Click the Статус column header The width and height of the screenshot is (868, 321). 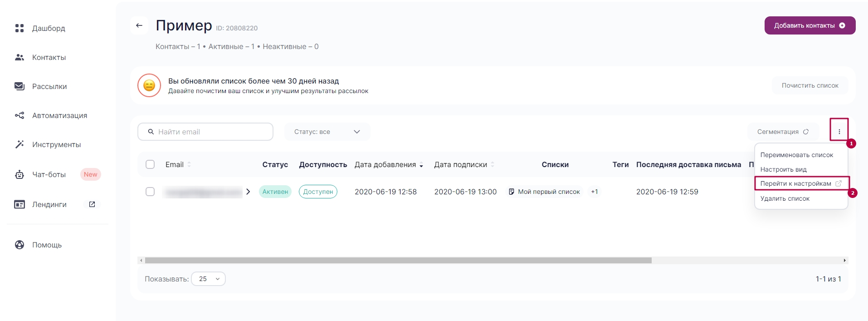(x=275, y=164)
